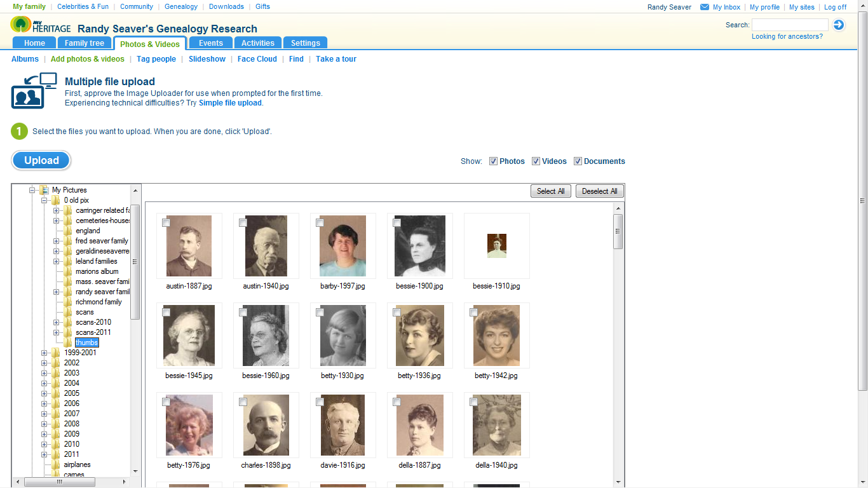Select the richmond family folder
The width and height of the screenshot is (868, 488).
pos(98,302)
